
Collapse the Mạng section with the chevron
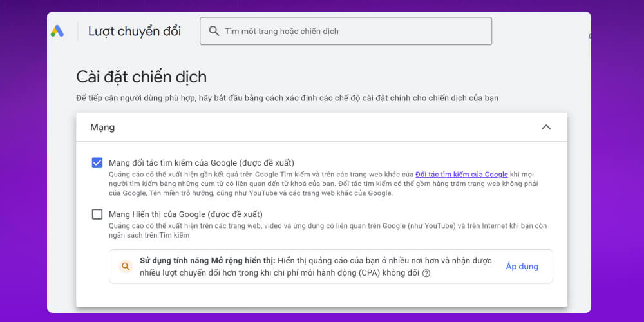click(546, 128)
